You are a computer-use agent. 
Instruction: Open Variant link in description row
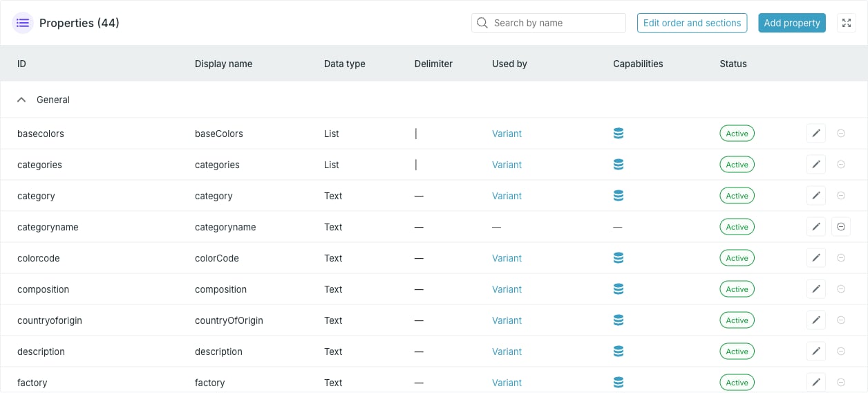507,351
